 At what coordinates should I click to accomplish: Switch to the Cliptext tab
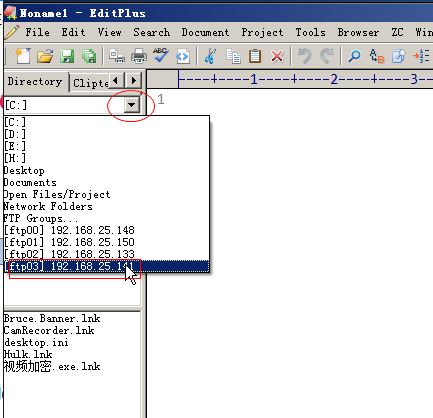point(89,83)
